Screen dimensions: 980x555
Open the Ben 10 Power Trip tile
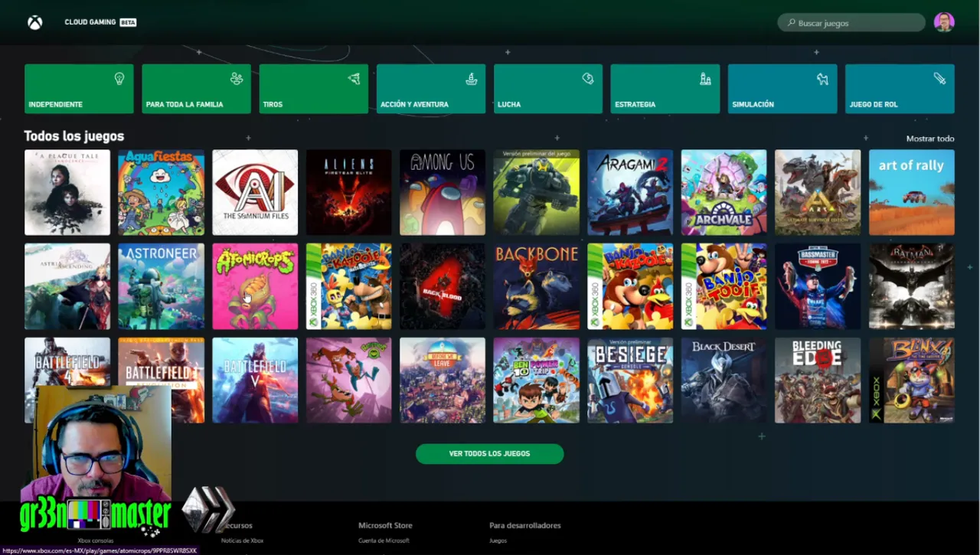[x=537, y=380]
